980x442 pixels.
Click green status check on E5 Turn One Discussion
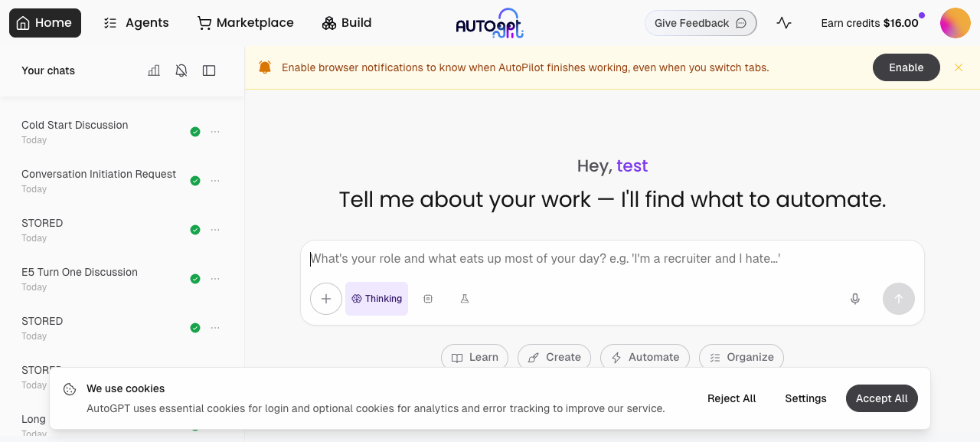click(195, 279)
